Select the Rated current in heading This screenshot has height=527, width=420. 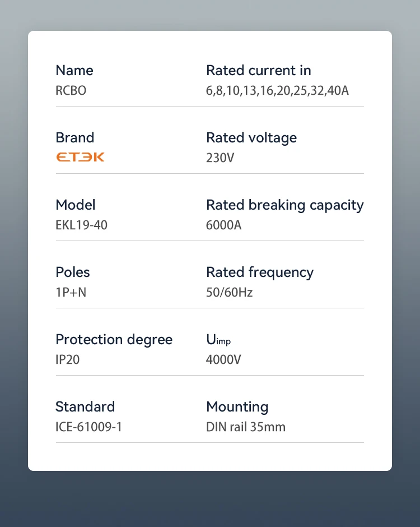(259, 71)
